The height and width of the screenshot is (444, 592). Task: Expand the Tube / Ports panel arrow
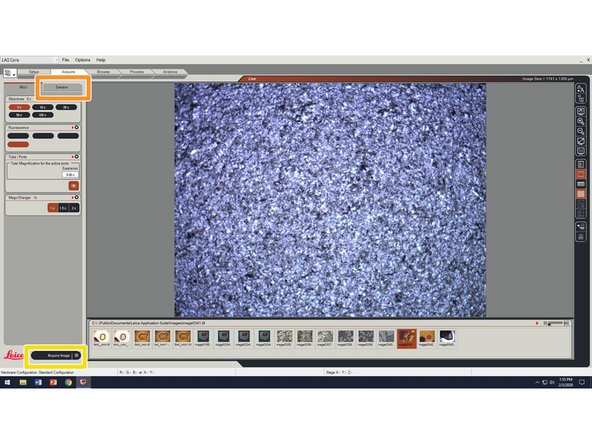point(72,157)
